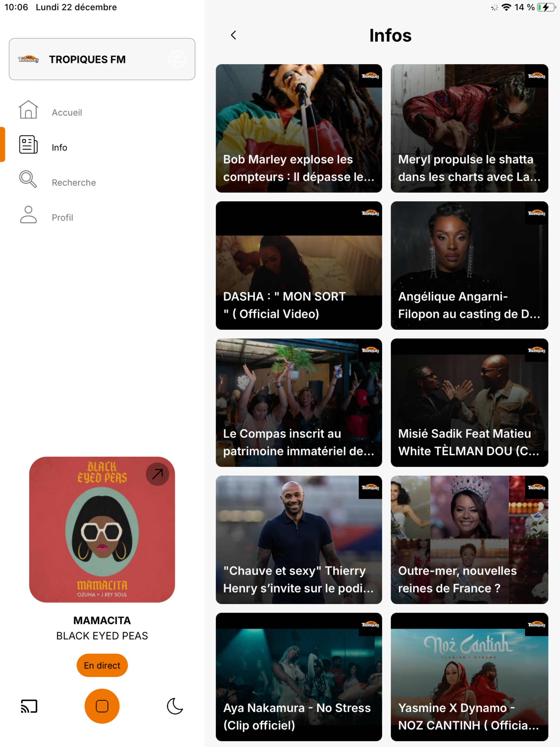560x747 pixels.
Task: Open the Aya Nakamura No Stress clip
Action: [299, 677]
